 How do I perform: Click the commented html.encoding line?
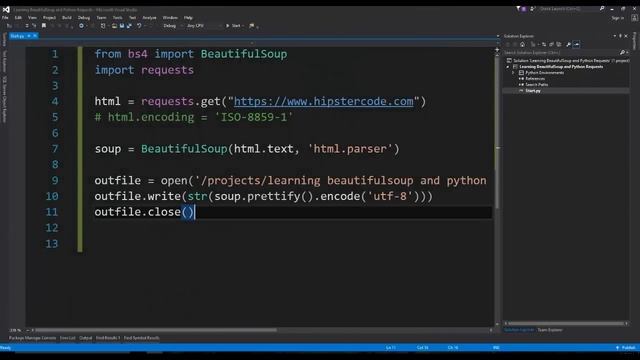pyautogui.click(x=194, y=117)
